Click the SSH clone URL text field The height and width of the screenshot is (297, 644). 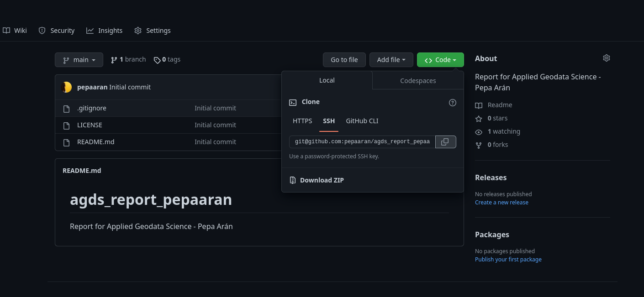tap(362, 142)
